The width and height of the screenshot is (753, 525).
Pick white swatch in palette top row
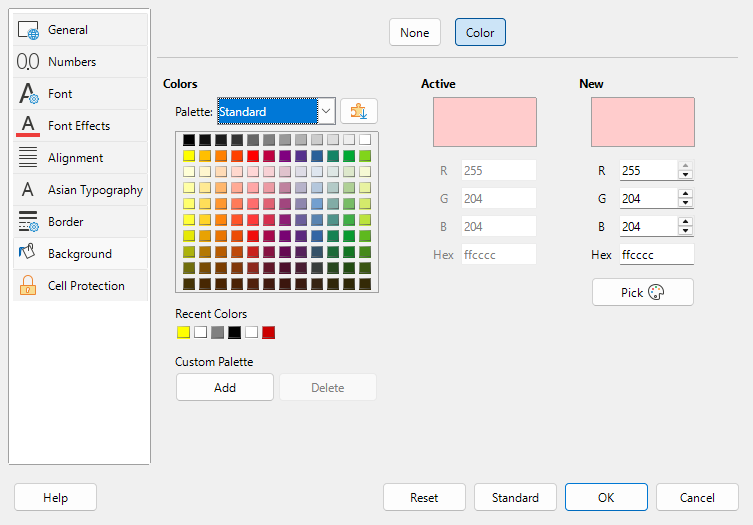coord(365,140)
